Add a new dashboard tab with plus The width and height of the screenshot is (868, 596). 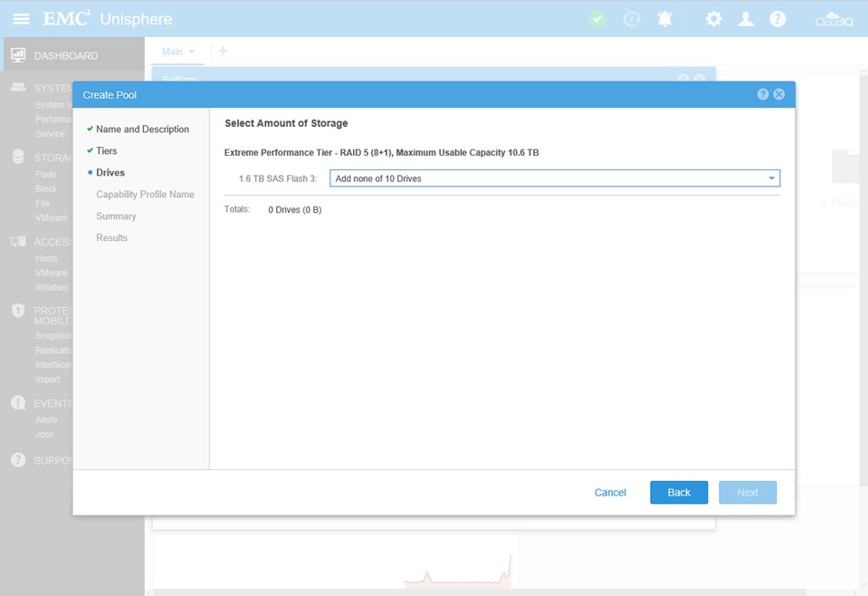(223, 51)
